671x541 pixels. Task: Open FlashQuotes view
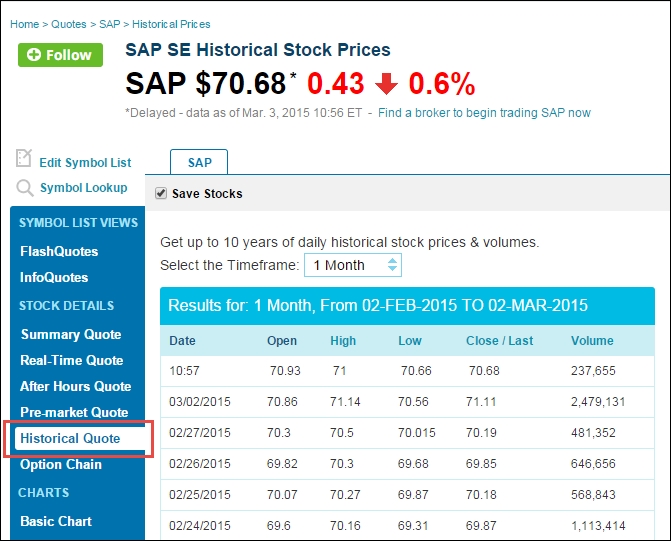pyautogui.click(x=59, y=251)
